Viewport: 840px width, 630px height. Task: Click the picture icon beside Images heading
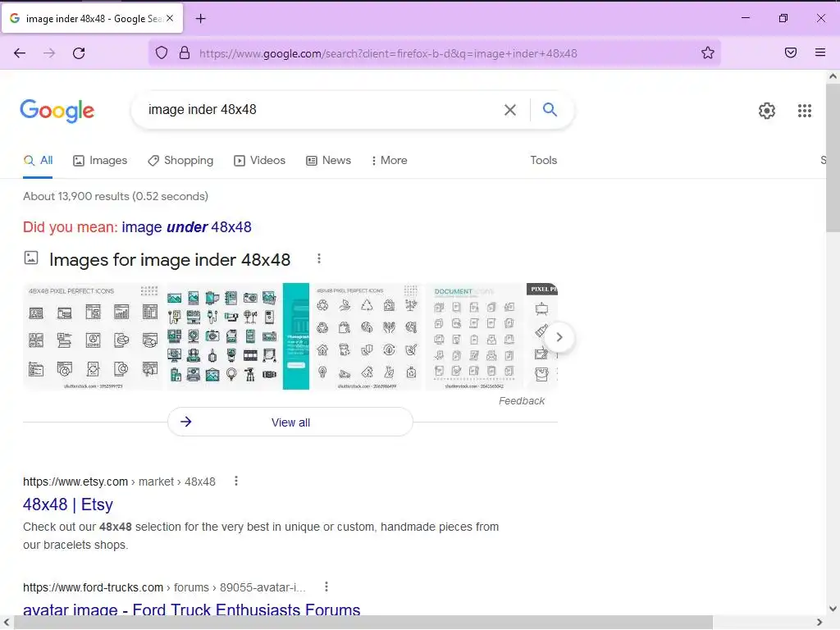(x=31, y=258)
